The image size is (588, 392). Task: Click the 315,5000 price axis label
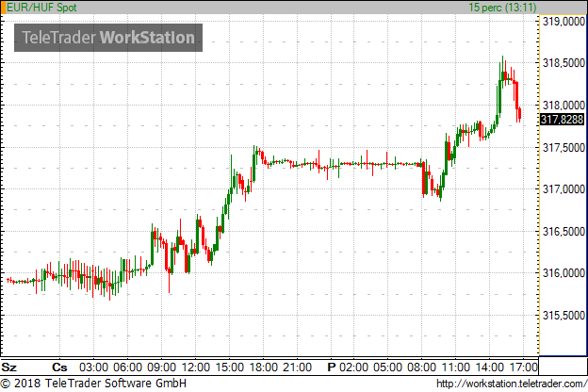(563, 316)
